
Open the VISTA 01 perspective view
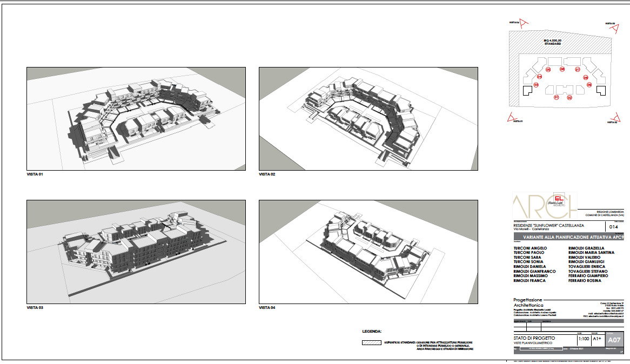click(136, 118)
